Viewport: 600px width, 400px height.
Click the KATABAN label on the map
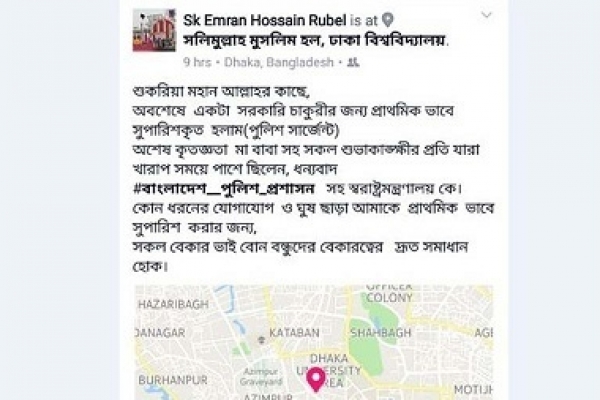[294, 333]
